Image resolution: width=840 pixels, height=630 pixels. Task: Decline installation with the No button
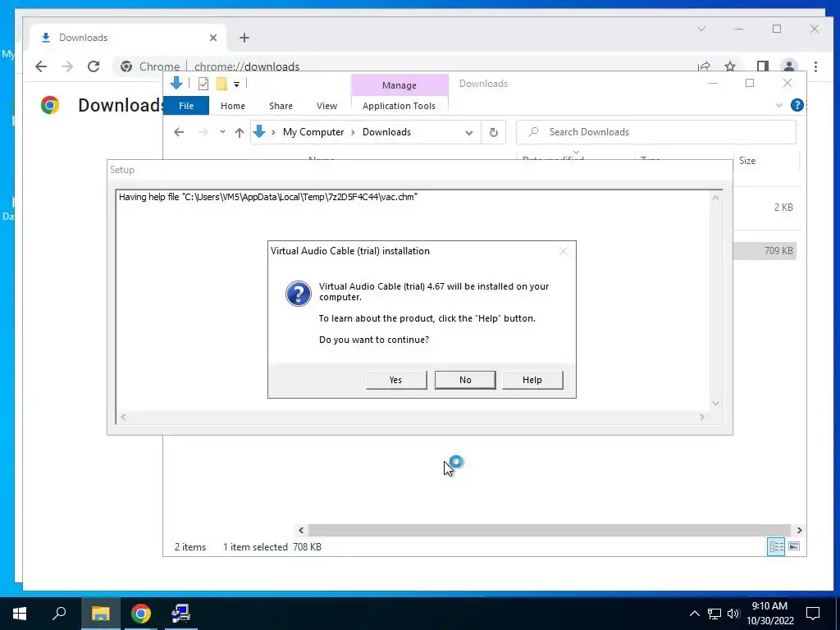coord(465,380)
